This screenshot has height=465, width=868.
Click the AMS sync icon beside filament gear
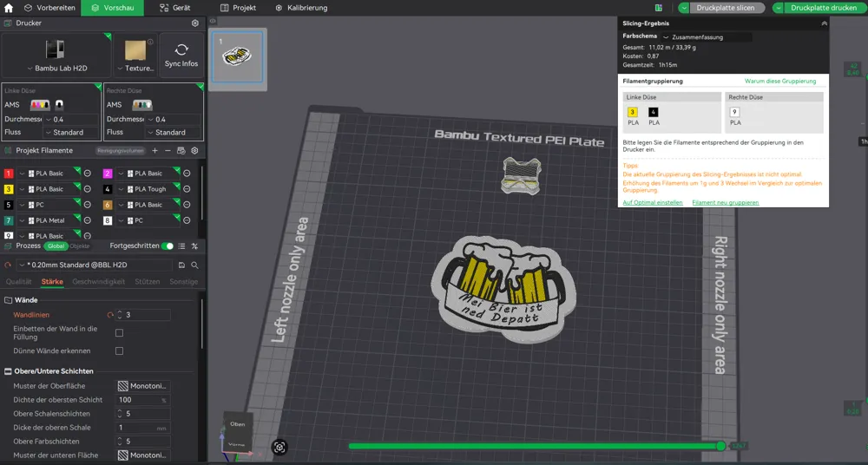pos(181,151)
